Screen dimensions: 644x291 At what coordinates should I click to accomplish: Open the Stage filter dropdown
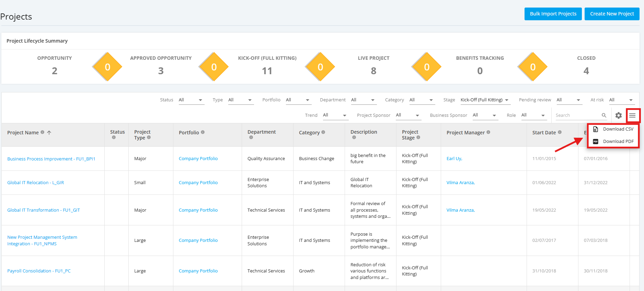485,100
